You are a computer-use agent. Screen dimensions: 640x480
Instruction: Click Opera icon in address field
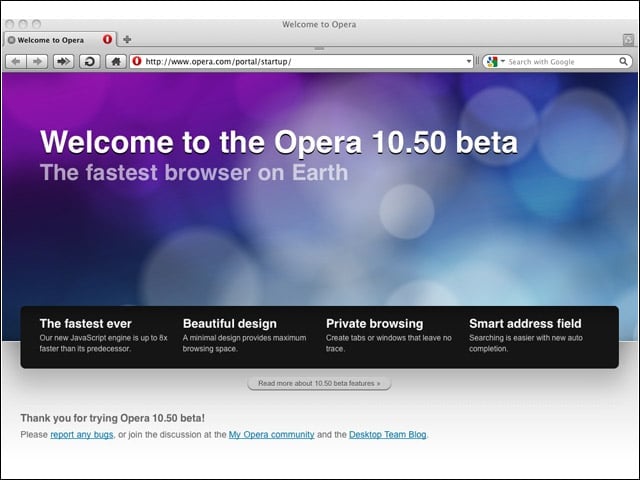pyautogui.click(x=137, y=61)
